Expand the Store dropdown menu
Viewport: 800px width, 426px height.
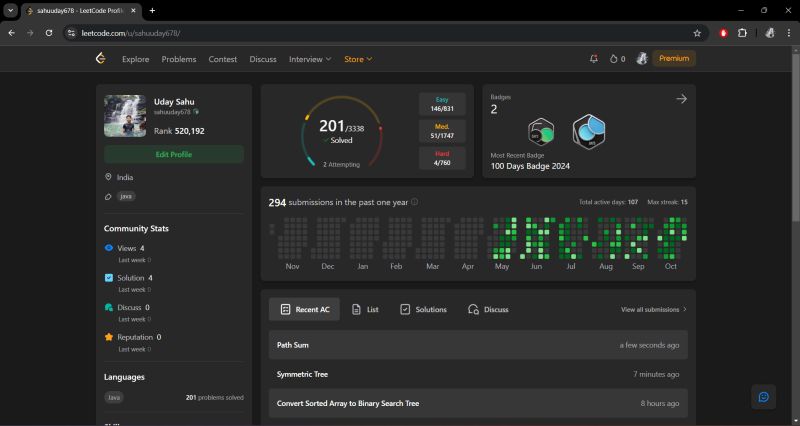click(358, 59)
